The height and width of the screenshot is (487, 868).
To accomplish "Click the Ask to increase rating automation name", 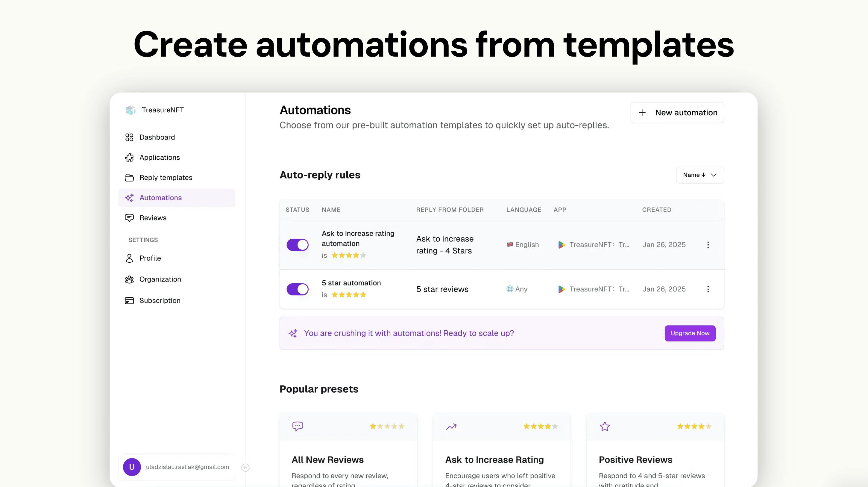I will (x=358, y=238).
